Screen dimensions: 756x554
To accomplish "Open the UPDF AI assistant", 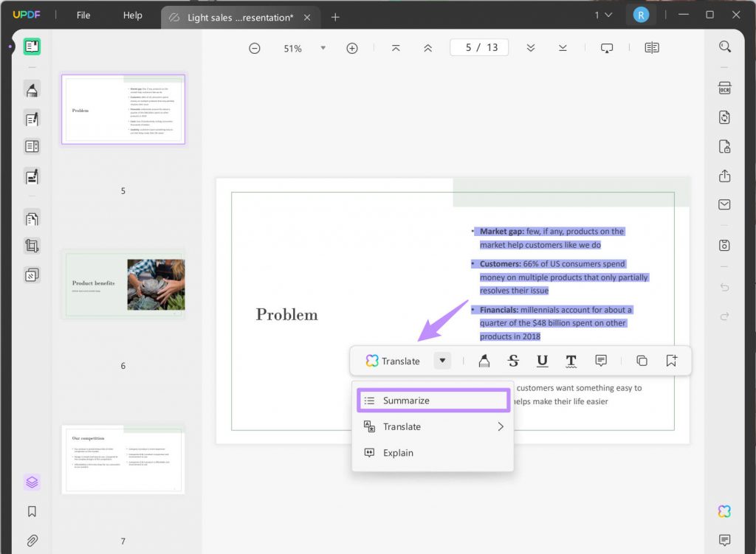I will [724, 510].
